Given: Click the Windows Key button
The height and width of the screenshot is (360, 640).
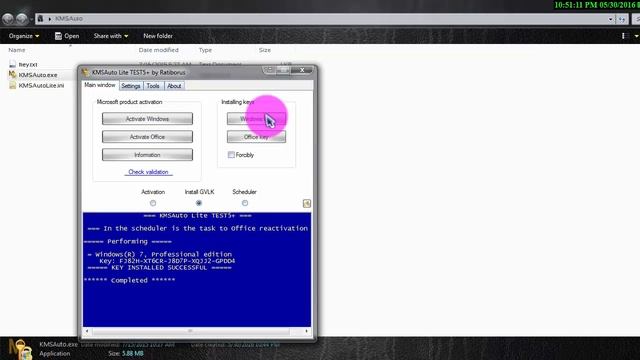Looking at the screenshot, I should point(256,119).
